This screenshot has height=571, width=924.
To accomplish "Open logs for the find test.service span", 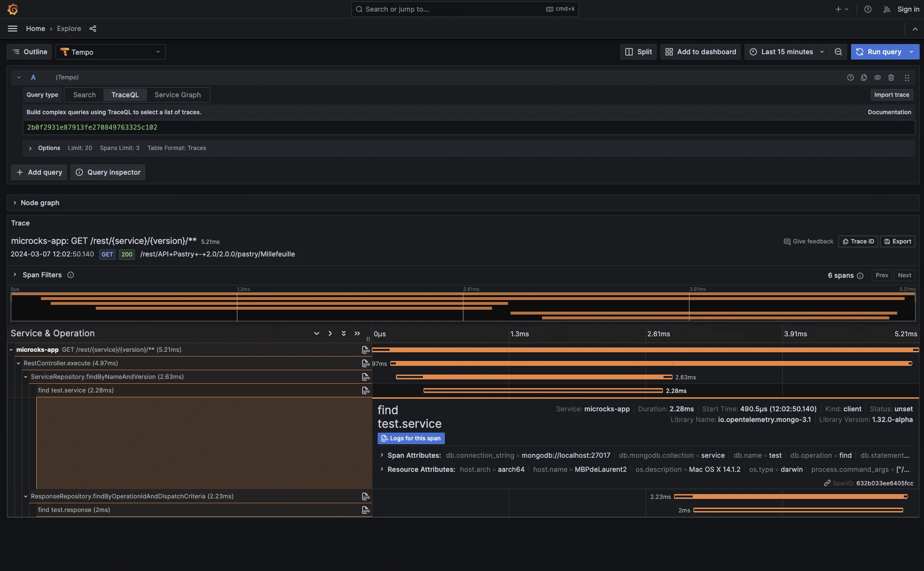I will point(411,438).
